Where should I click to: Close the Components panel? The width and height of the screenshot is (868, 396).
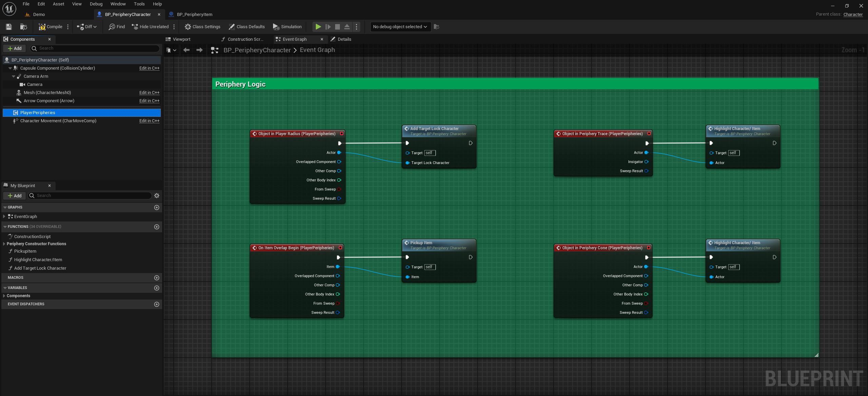coord(50,39)
